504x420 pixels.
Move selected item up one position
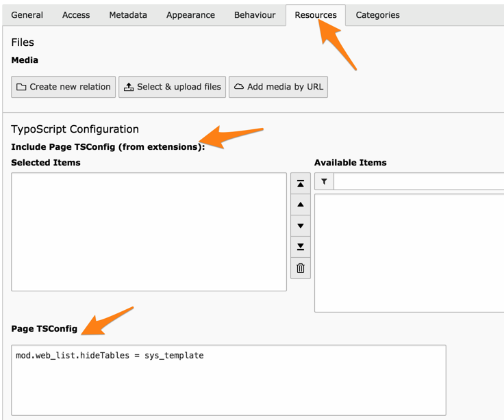click(x=301, y=205)
